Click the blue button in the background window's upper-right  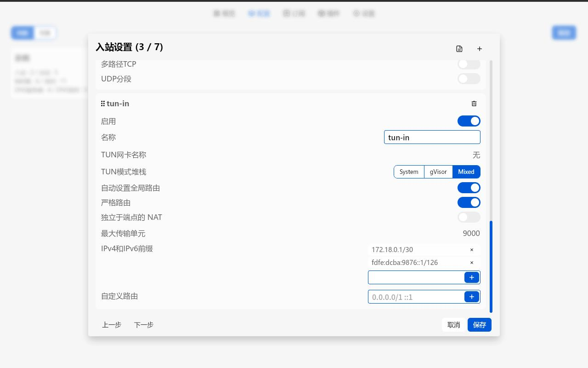pos(564,33)
